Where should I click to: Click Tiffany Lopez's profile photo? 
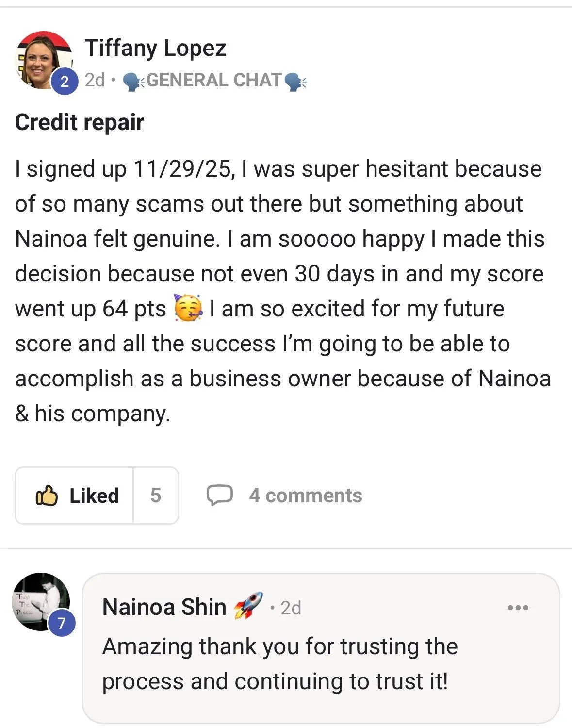pyautogui.click(x=44, y=61)
